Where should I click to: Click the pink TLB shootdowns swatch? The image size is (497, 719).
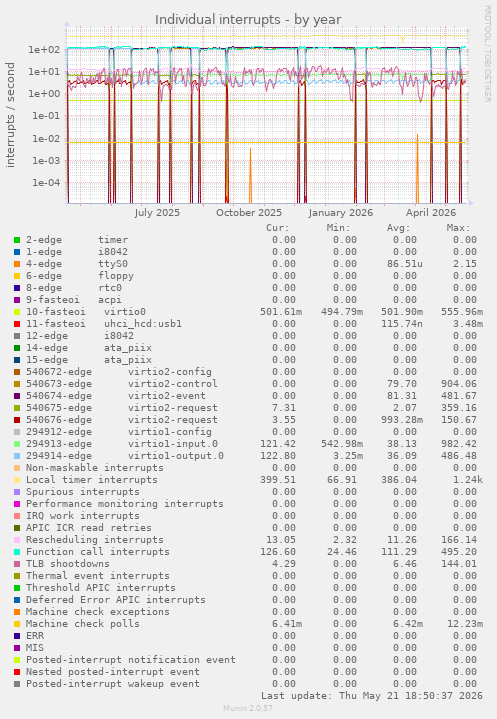point(17,564)
